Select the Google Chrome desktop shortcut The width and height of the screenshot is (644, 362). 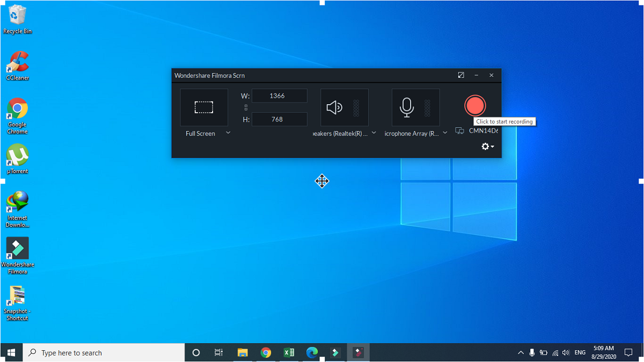click(17, 115)
